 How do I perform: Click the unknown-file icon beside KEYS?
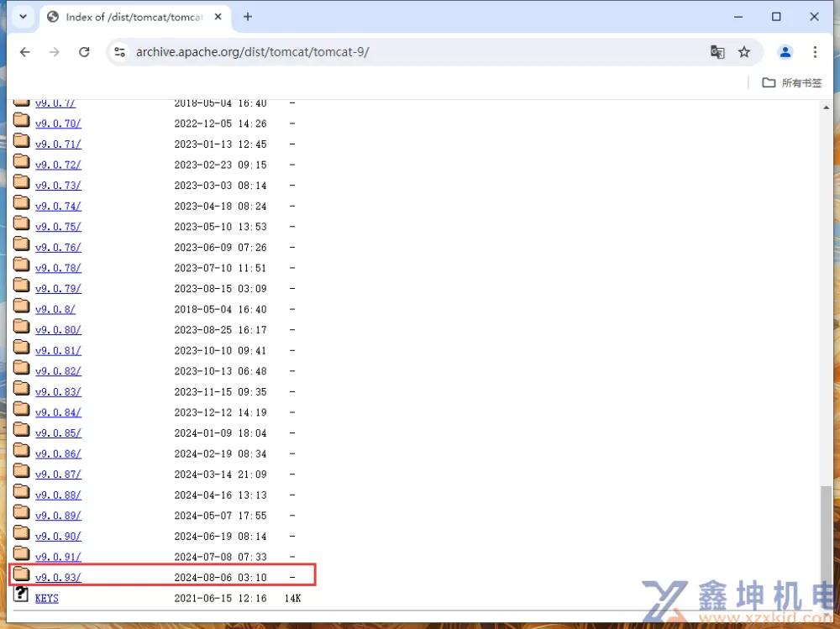point(21,594)
